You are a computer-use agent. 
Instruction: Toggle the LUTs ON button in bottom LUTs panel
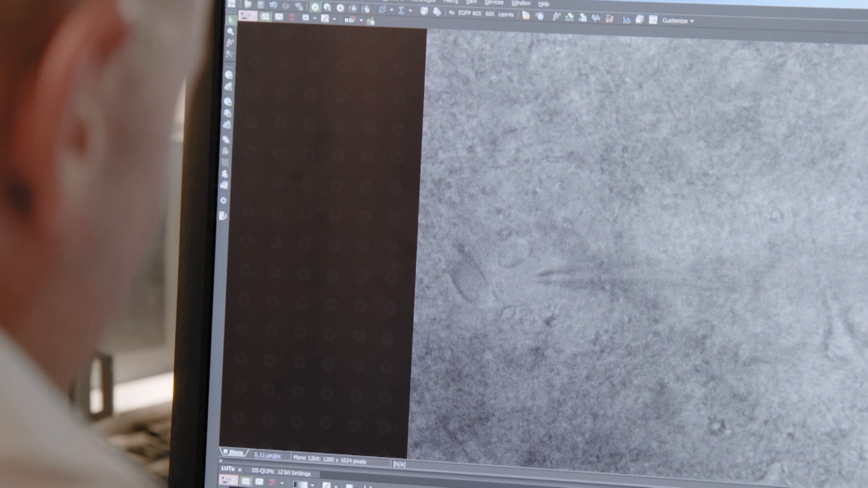tap(228, 480)
